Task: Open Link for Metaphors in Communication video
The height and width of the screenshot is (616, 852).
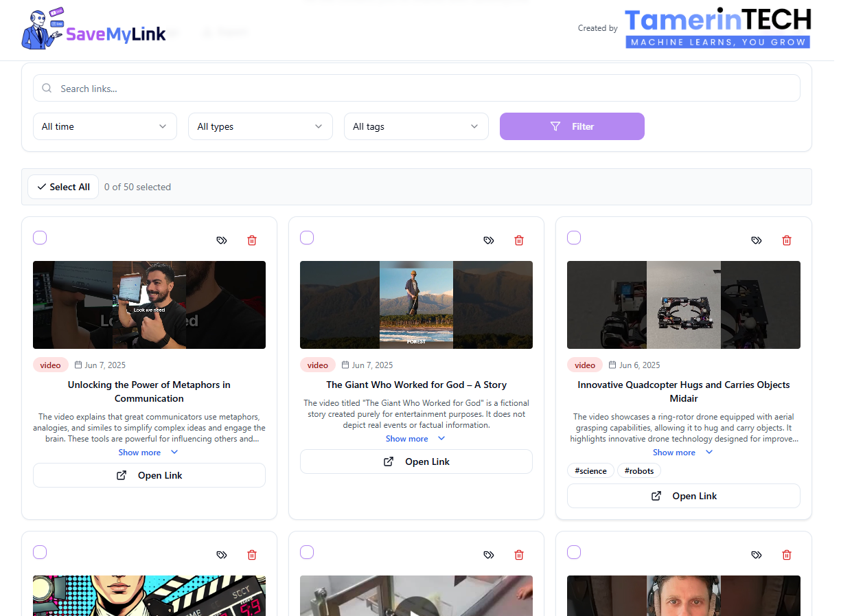Action: (x=149, y=475)
